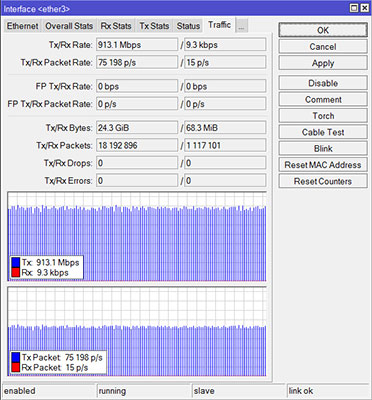Image resolution: width=372 pixels, height=400 pixels.
Task: Show more tabs with the ellipsis button
Action: [x=241, y=27]
